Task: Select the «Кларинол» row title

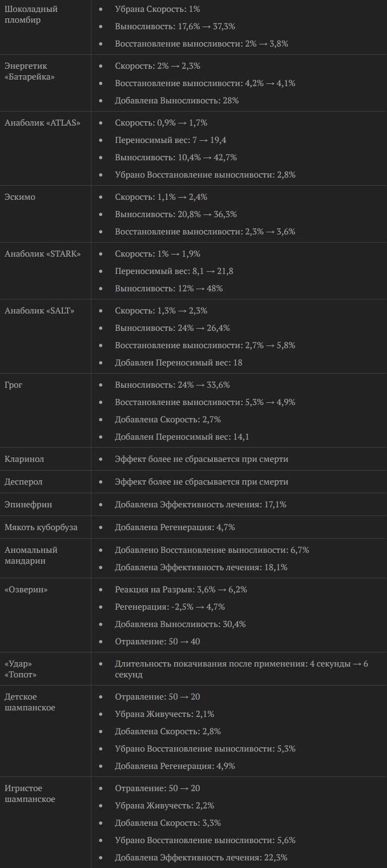Action: click(x=24, y=459)
